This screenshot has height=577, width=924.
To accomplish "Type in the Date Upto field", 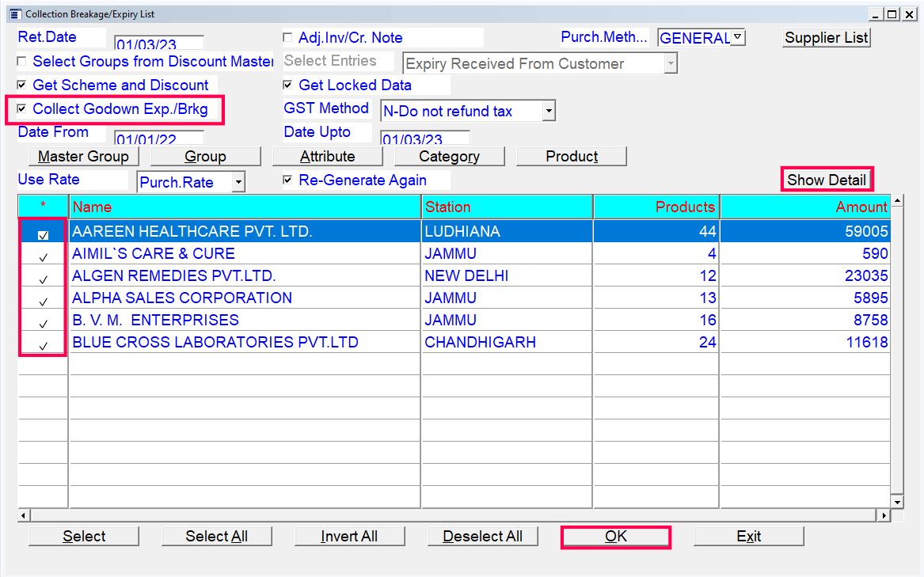I will click(425, 137).
